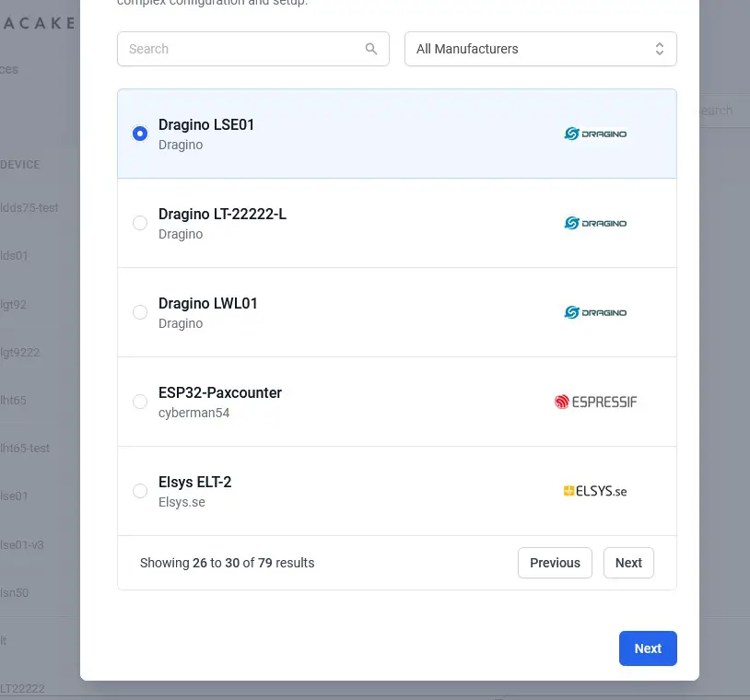Click the Espressif logo
Screen dimensions: 750x700
(595, 402)
